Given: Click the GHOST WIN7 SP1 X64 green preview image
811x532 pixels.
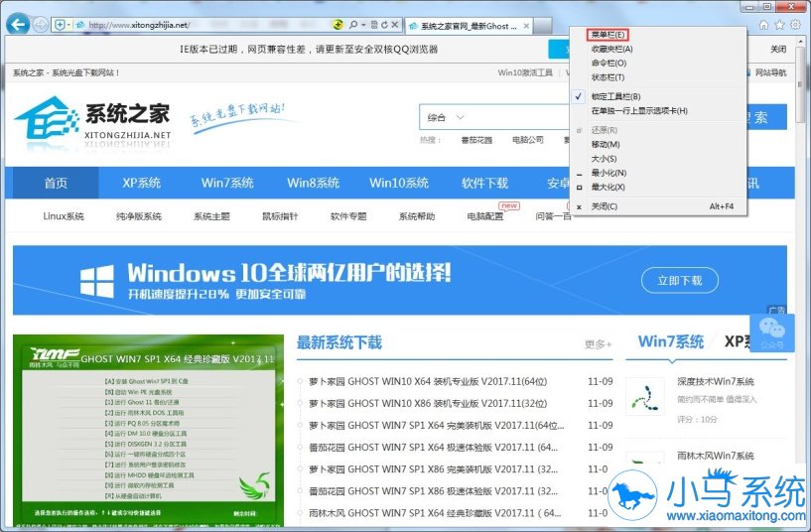Looking at the screenshot, I should 149,431.
